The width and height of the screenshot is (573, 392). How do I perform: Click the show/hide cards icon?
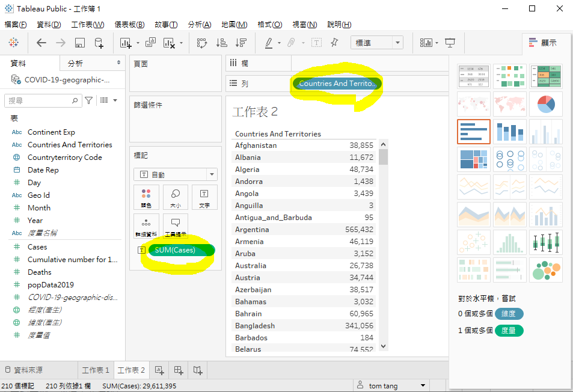(426, 43)
